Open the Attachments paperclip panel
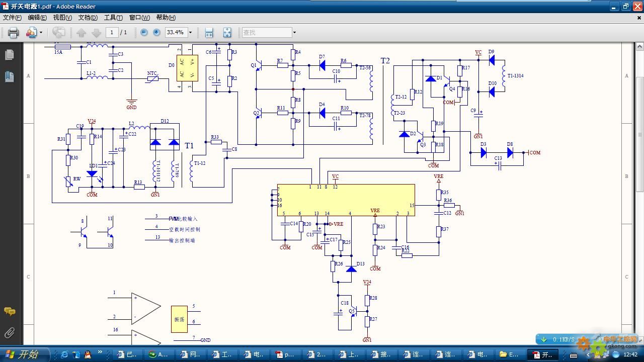This screenshot has height=362, width=644. (9, 333)
